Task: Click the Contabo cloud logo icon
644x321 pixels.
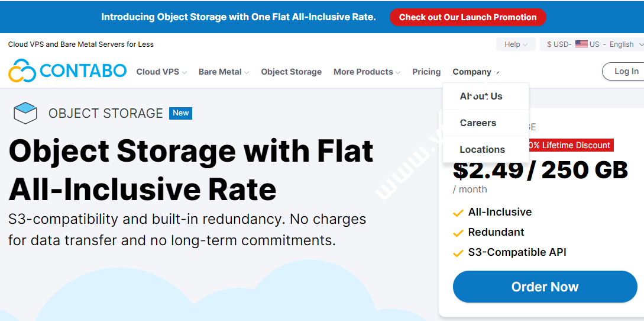Action: tap(22, 71)
